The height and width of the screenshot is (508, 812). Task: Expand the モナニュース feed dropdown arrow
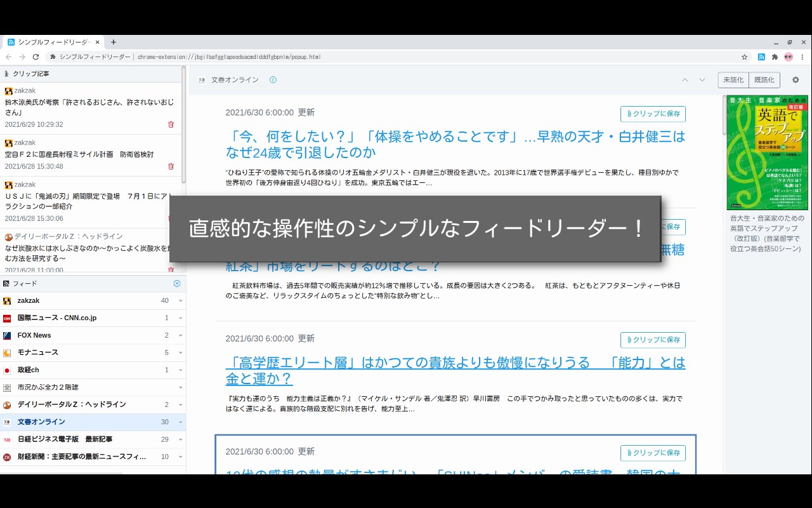(180, 352)
